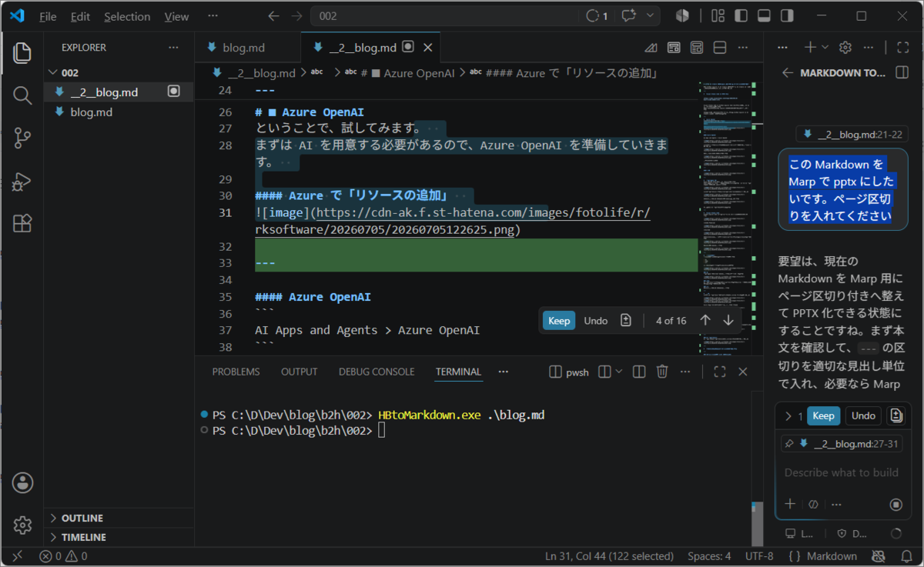924x567 pixels.
Task: Open the Accounts menu icon
Action: pyautogui.click(x=22, y=483)
